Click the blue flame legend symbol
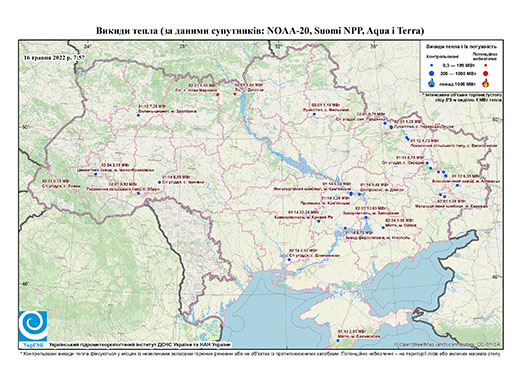The image size is (520, 368). click(x=432, y=83)
